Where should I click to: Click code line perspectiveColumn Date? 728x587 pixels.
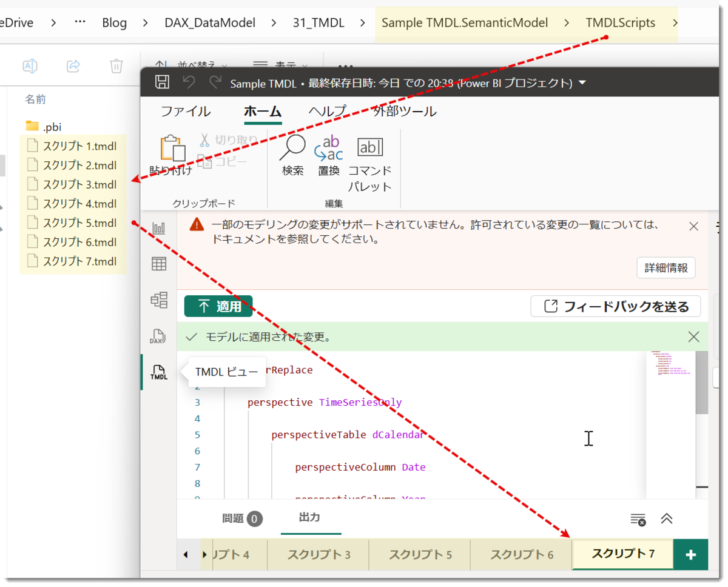tap(360, 467)
